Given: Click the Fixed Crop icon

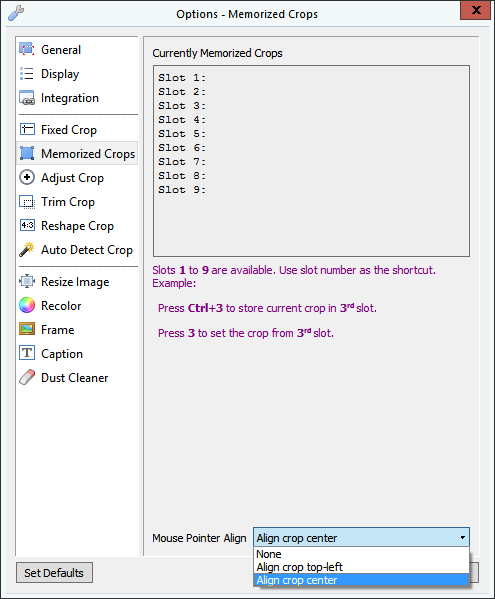Looking at the screenshot, I should tap(27, 130).
